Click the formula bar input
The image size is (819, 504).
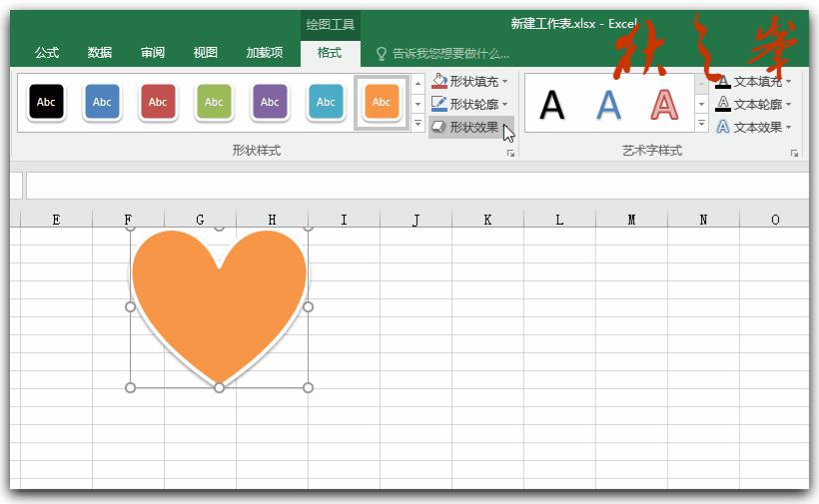tap(416, 186)
